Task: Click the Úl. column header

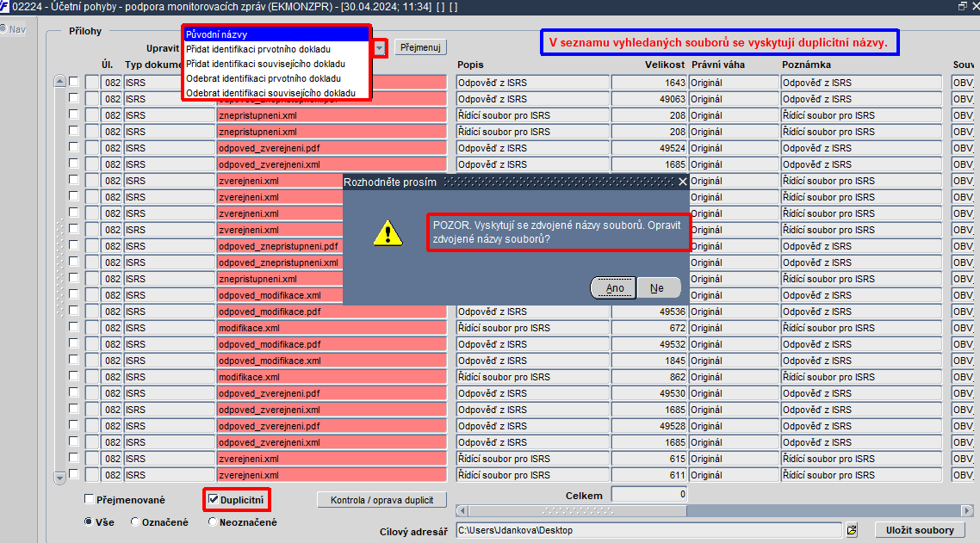Action: pyautogui.click(x=108, y=65)
